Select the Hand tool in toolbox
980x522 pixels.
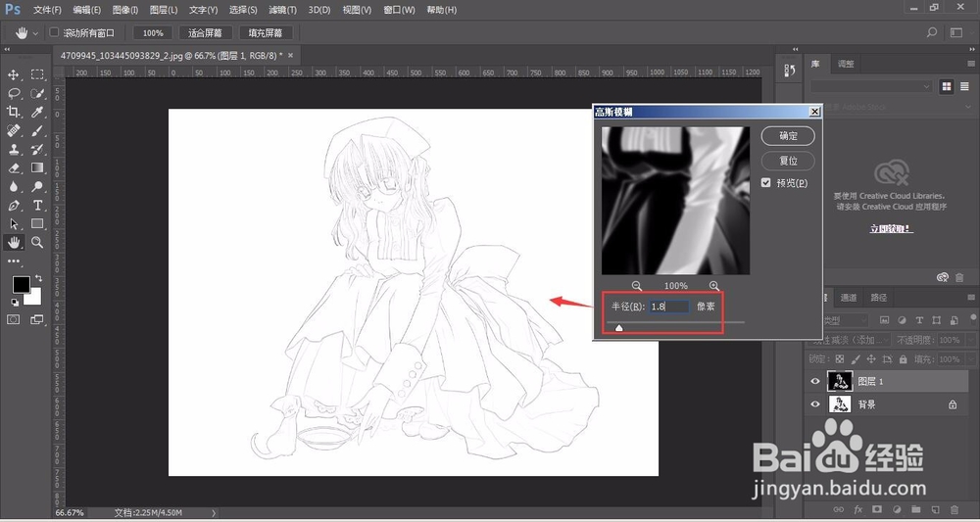(13, 242)
